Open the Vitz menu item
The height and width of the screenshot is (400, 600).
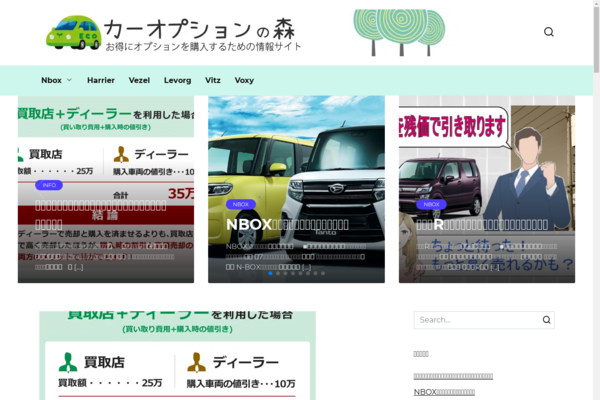(x=213, y=80)
